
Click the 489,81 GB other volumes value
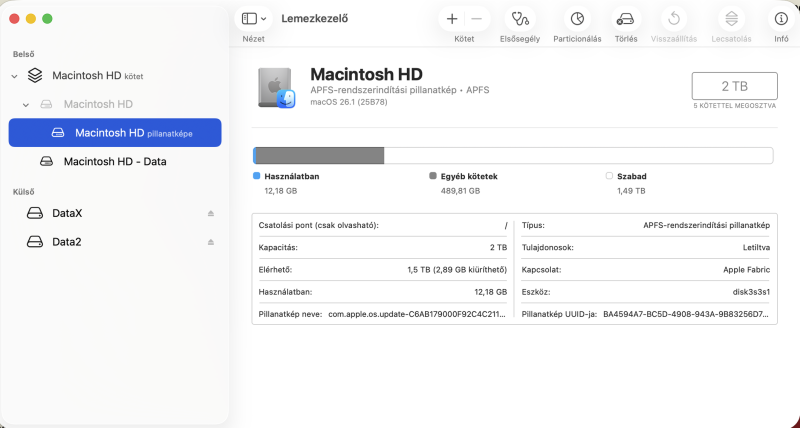460,191
